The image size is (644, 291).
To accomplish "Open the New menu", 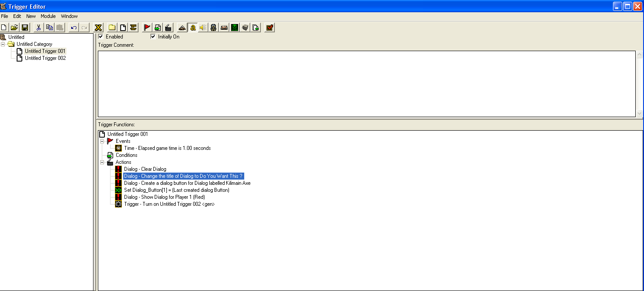I will [31, 16].
